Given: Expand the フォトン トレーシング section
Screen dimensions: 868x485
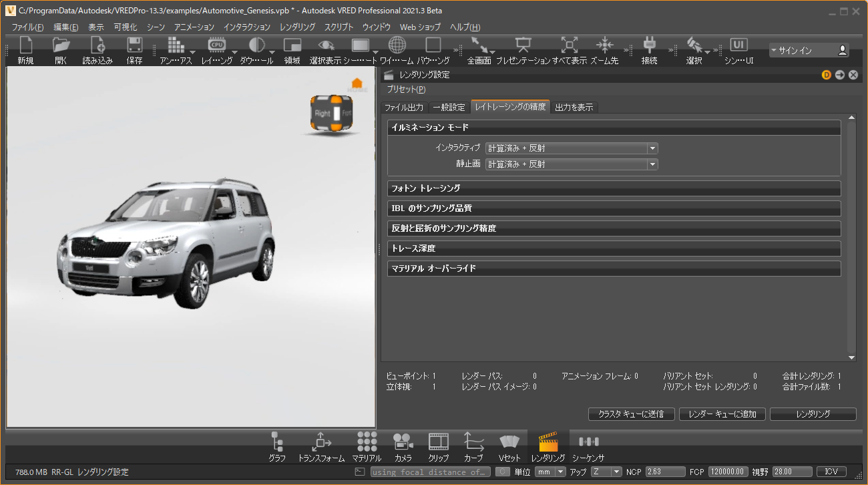Looking at the screenshot, I should [614, 188].
